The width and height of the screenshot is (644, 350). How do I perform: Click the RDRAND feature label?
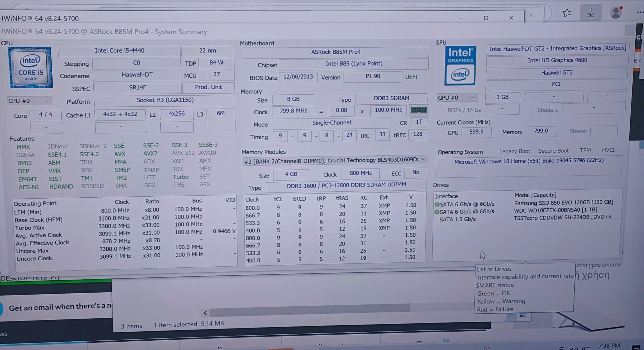61,187
